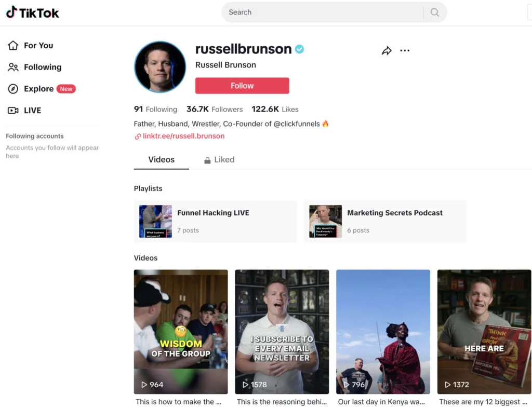
Task: Open the Following feed
Action: [35, 67]
